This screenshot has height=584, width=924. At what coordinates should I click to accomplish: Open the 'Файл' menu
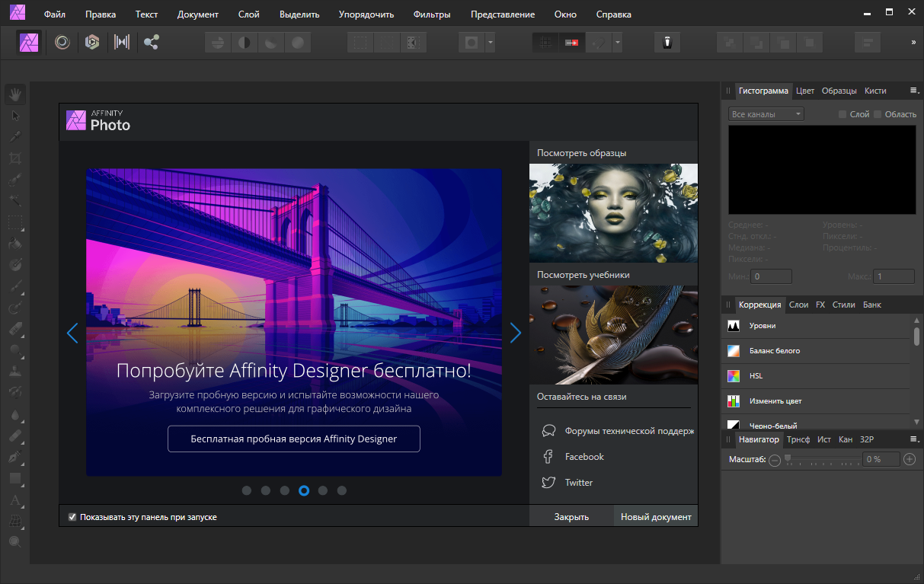pos(55,14)
